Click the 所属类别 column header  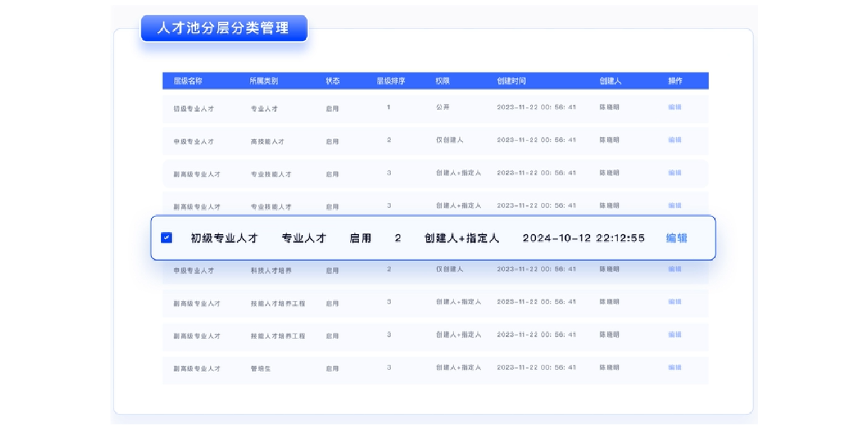[263, 82]
